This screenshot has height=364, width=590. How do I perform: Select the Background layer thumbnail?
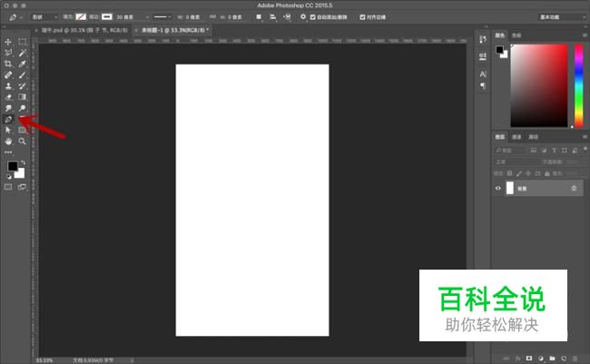tap(510, 188)
